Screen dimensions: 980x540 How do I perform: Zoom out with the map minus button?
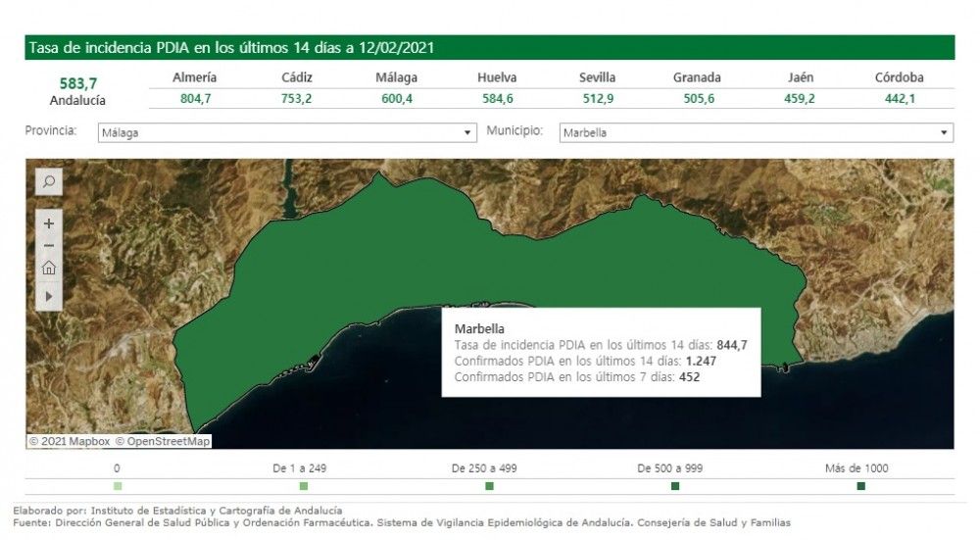tap(49, 246)
